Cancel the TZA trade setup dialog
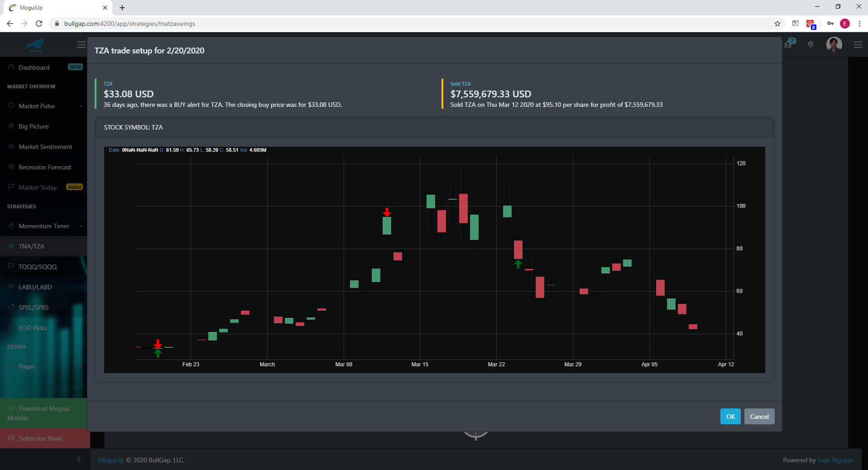 (759, 417)
